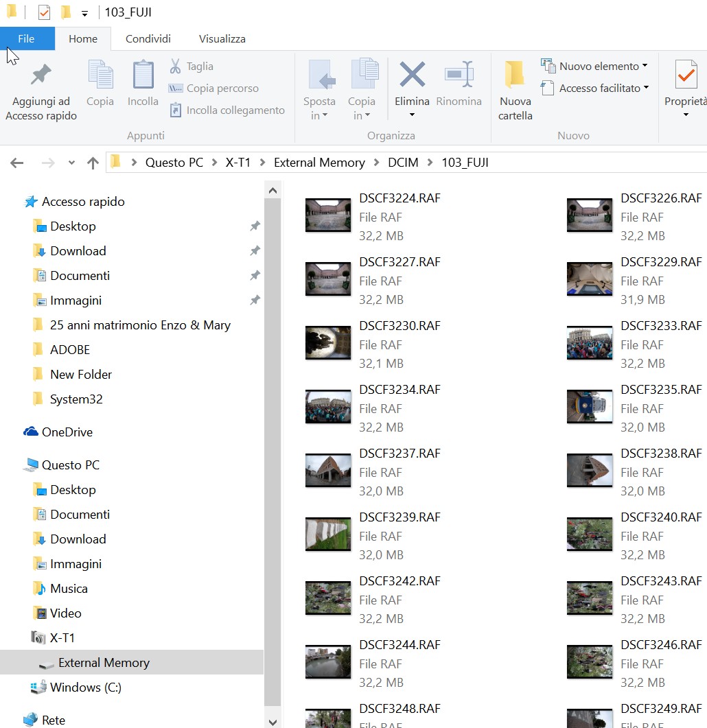The height and width of the screenshot is (728, 707).
Task: Click the Elimina (delete) red X icon
Action: pyautogui.click(x=412, y=75)
